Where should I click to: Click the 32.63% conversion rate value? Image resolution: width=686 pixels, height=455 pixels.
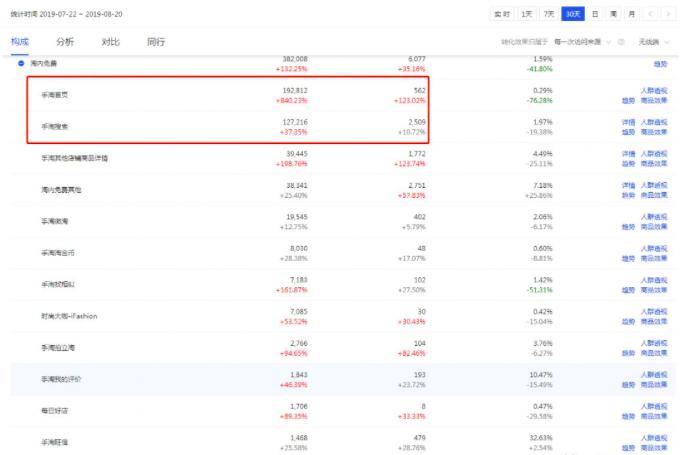click(x=541, y=438)
